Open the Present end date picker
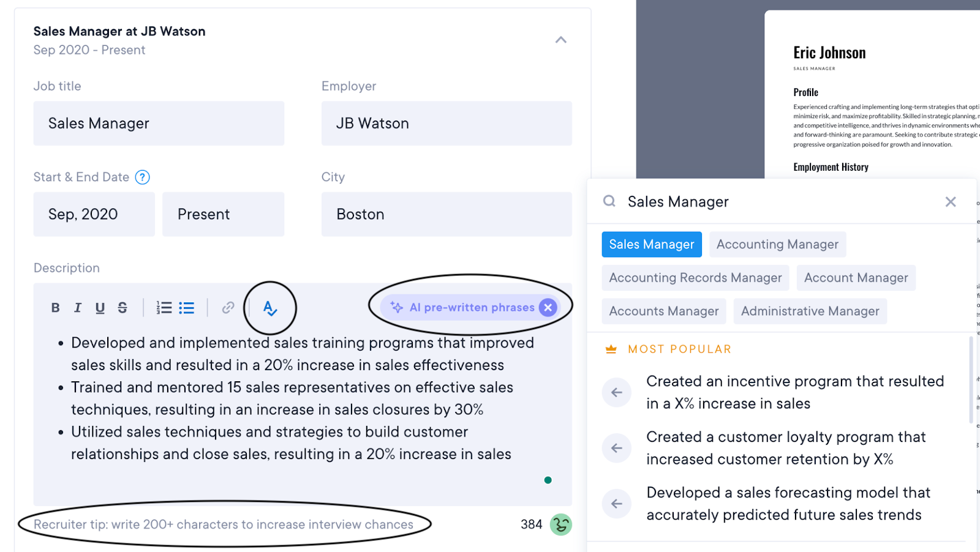 click(223, 214)
